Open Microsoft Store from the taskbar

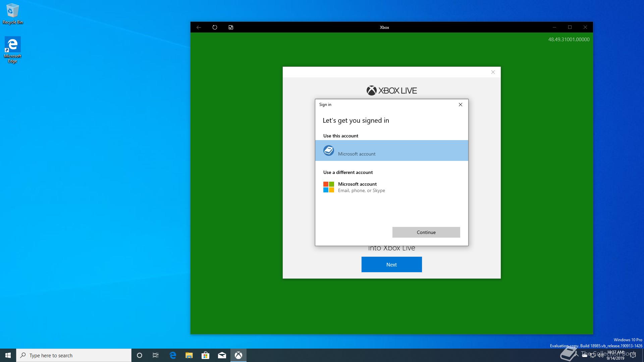tap(205, 355)
